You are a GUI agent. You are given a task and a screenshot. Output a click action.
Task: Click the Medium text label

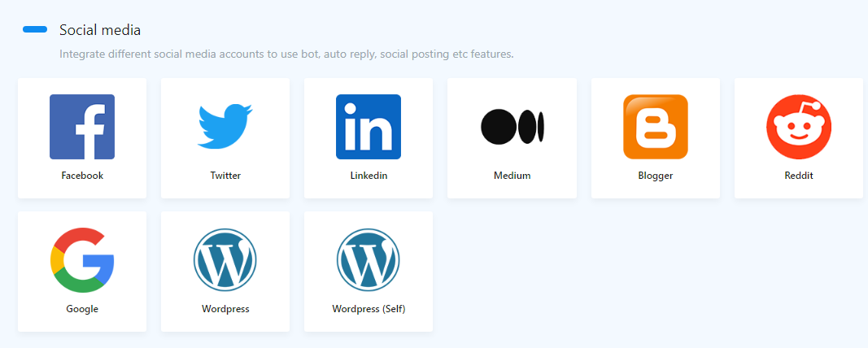512,175
